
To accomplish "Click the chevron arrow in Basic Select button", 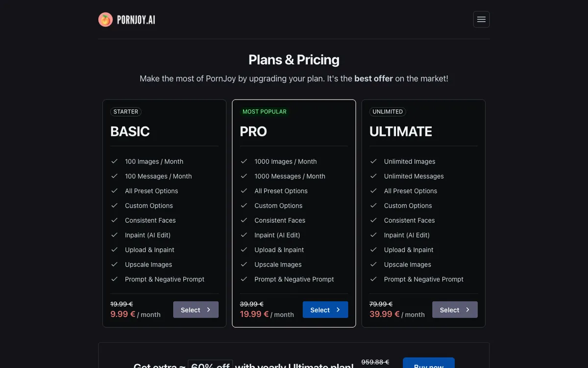I will (208, 310).
